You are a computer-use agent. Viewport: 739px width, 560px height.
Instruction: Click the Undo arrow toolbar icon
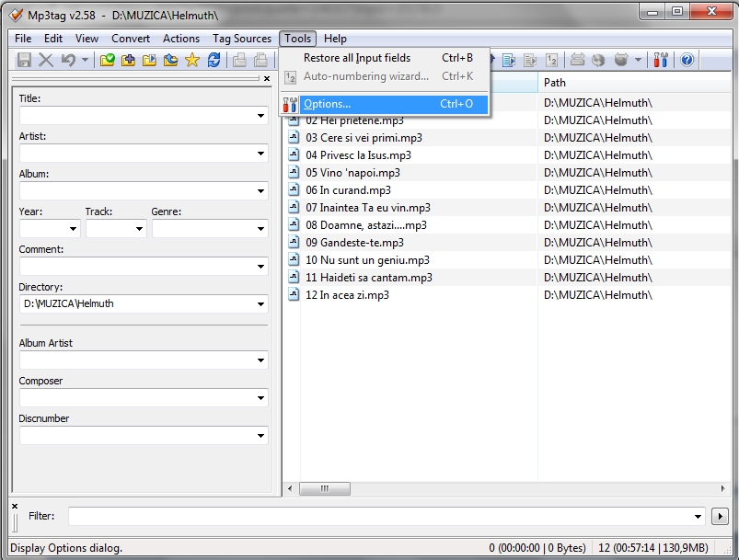[x=68, y=60]
